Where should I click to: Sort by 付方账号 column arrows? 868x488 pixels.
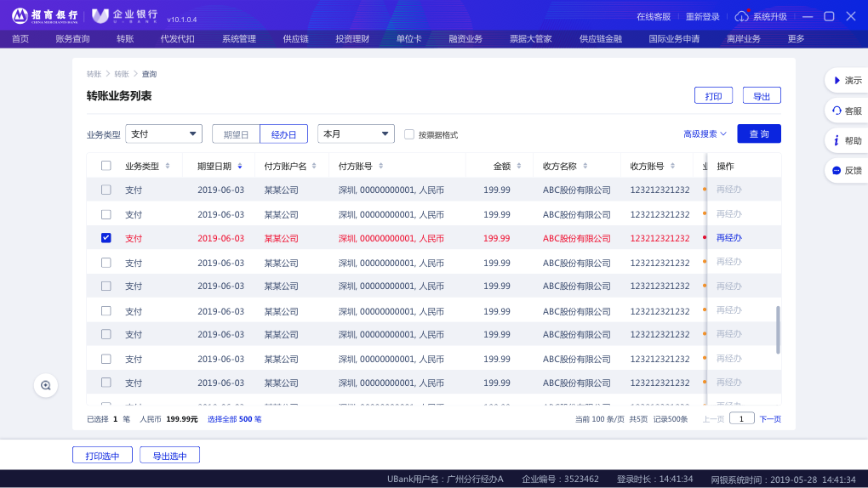click(x=381, y=166)
